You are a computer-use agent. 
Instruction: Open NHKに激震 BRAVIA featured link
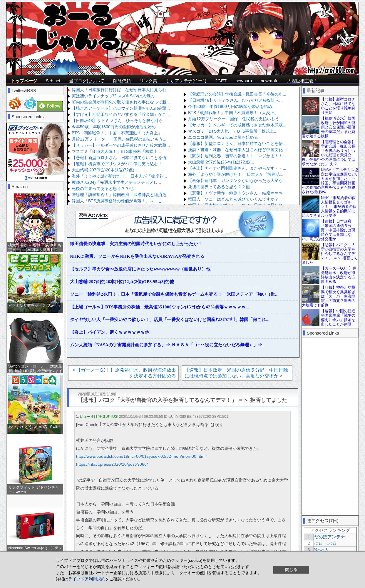[137, 256]
